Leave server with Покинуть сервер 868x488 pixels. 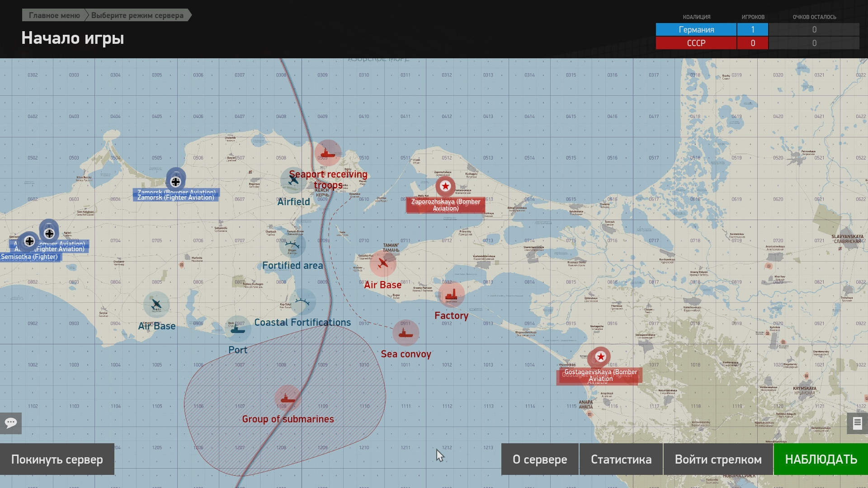click(57, 459)
